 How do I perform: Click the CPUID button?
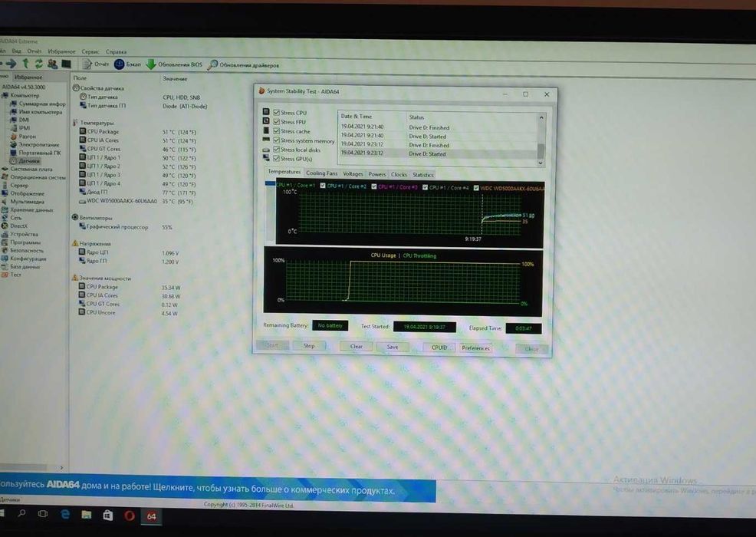439,348
